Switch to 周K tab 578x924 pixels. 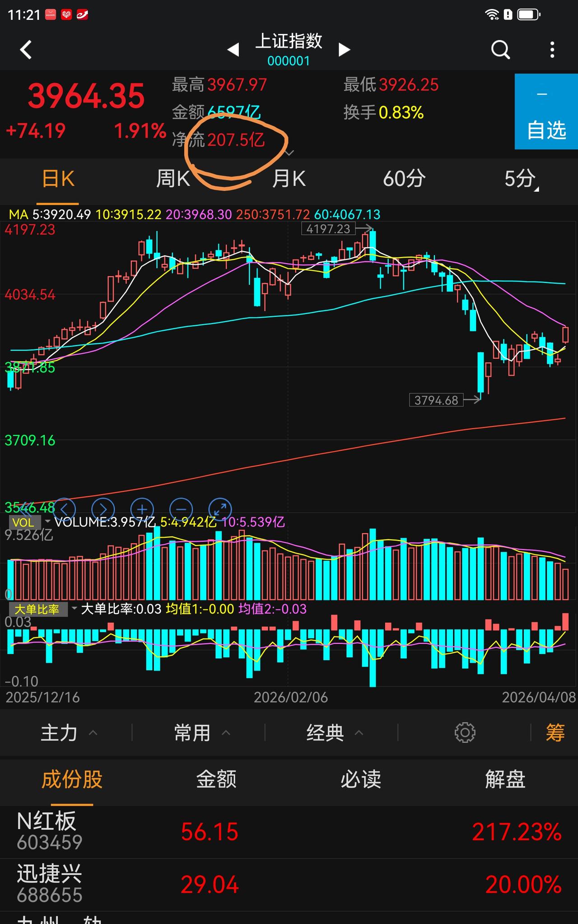[173, 179]
